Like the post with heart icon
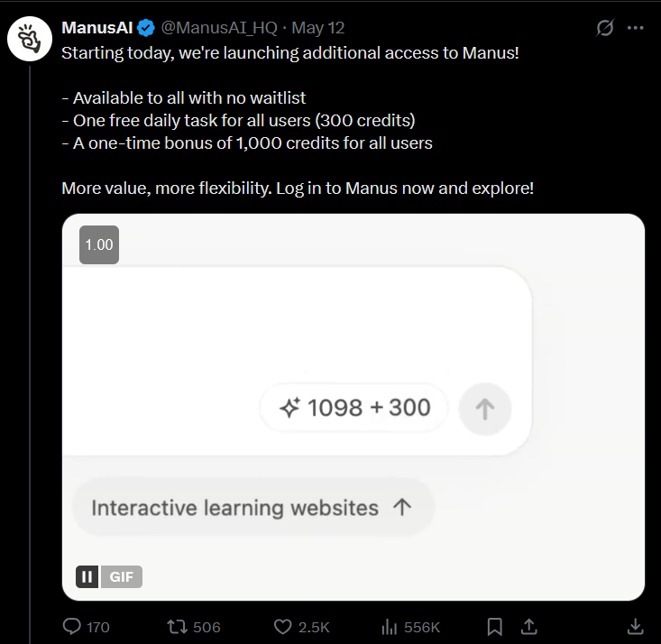The height and width of the screenshot is (644, 661). [282, 627]
